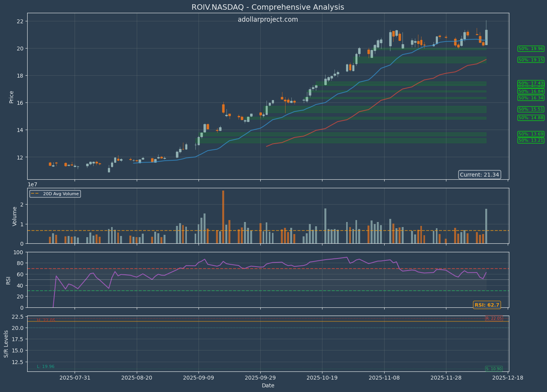Click the '100' tick on RSI axis

pos(19,252)
